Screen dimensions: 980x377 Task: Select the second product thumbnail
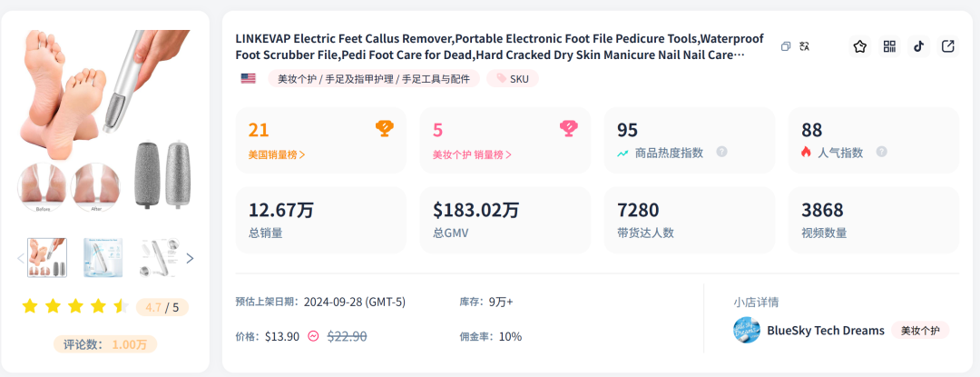[x=103, y=258]
